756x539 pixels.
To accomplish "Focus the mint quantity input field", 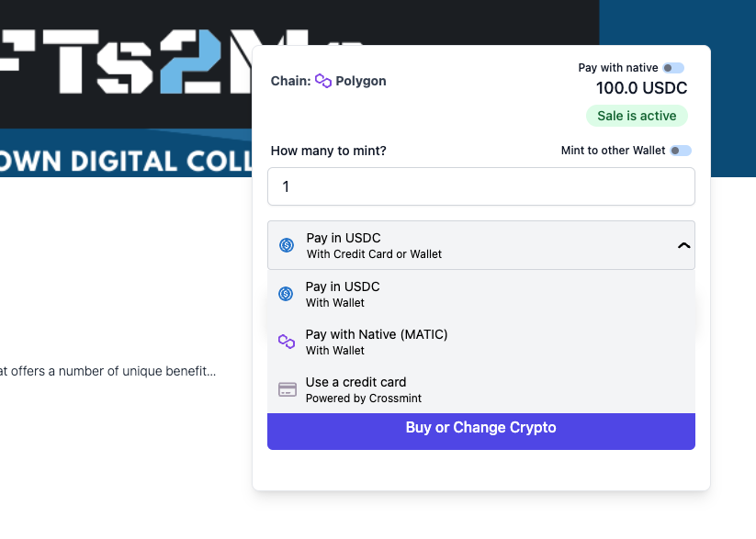I will point(480,186).
